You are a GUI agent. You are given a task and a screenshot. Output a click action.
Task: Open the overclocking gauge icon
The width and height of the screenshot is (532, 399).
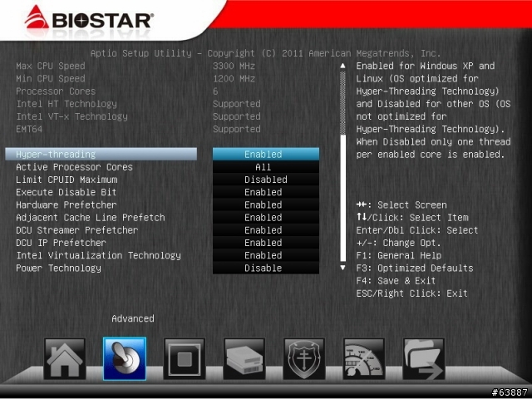tap(364, 358)
